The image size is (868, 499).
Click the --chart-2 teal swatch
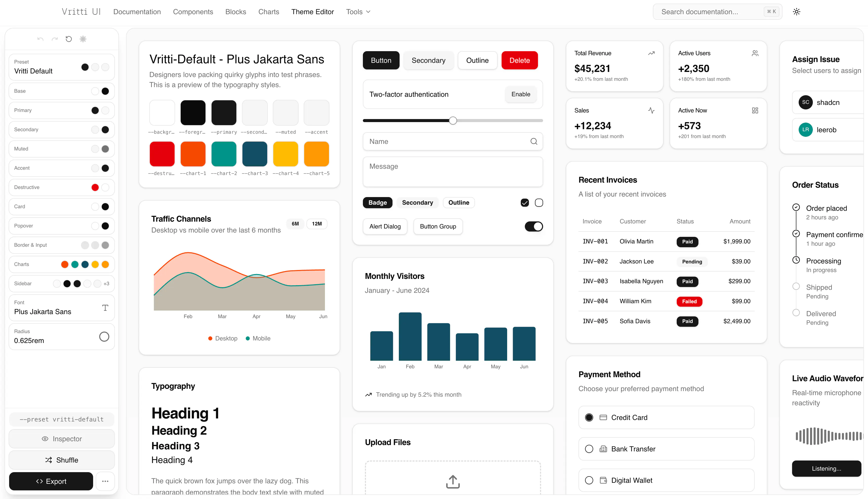pos(224,154)
